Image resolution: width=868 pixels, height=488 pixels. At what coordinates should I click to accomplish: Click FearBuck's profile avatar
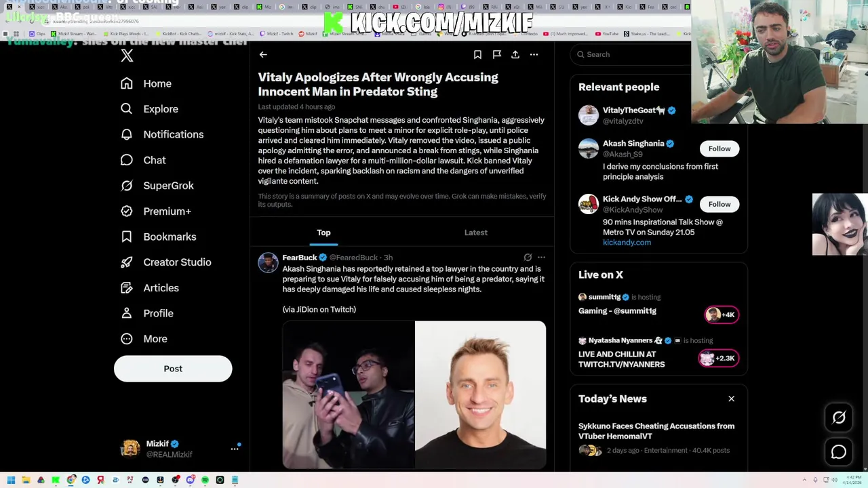[x=268, y=263]
